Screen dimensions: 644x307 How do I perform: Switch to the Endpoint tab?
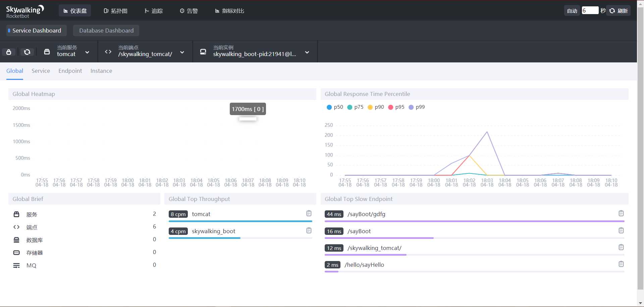70,71
